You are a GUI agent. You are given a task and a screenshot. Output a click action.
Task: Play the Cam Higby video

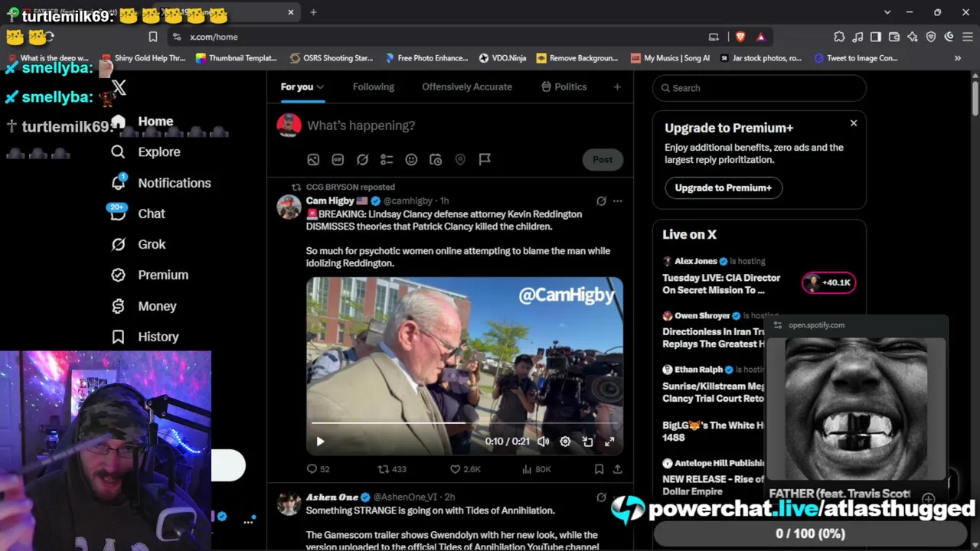(x=320, y=442)
